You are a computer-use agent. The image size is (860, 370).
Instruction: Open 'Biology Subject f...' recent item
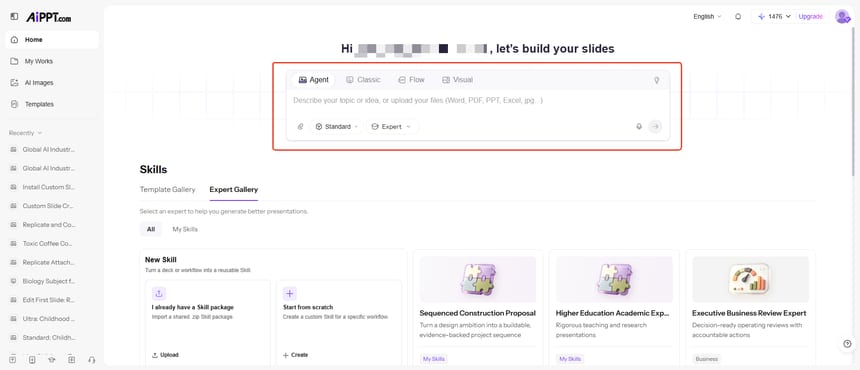click(48, 281)
